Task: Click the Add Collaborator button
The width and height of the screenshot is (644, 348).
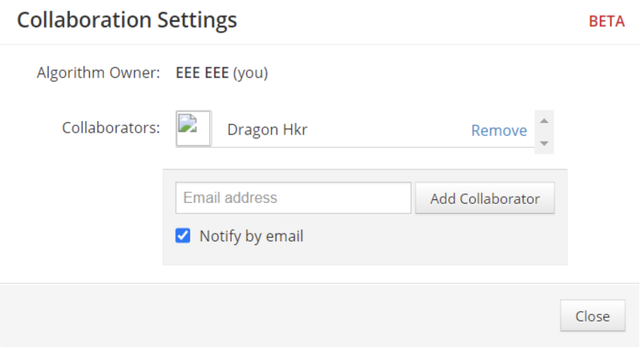Action: [x=485, y=198]
